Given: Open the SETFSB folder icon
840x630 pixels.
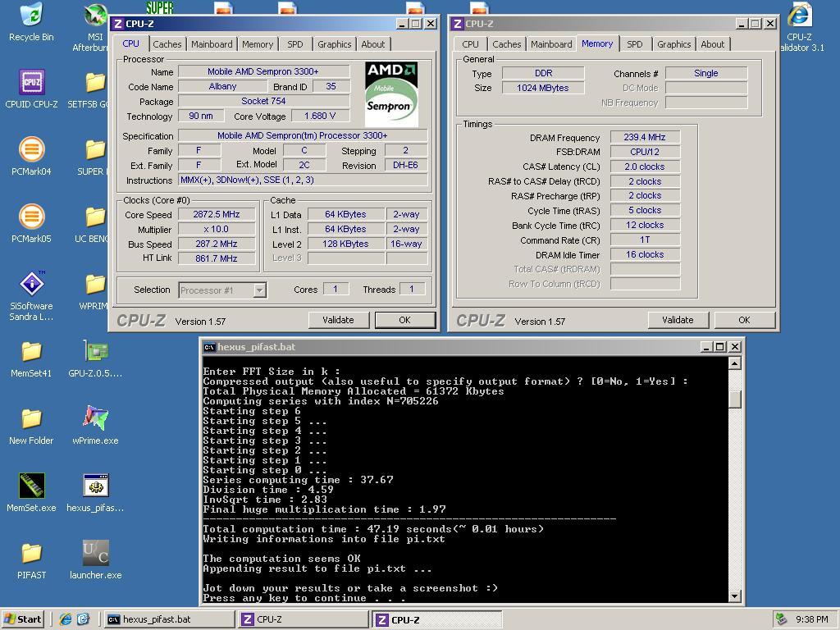Looking at the screenshot, I should point(94,89).
